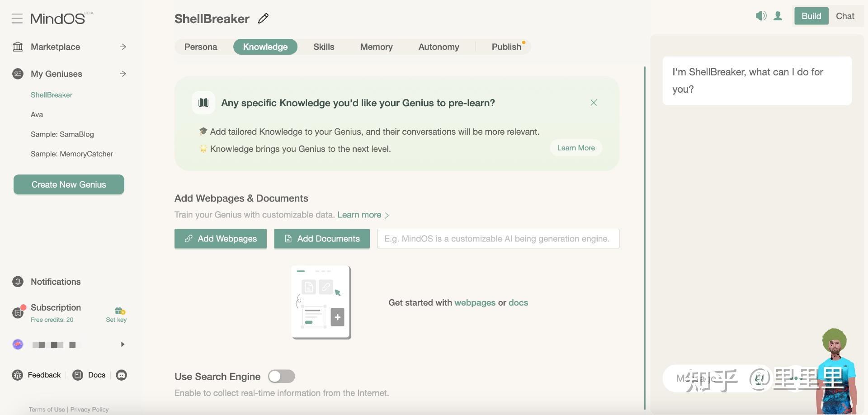
Task: Click the speaker sound icon
Action: tap(761, 16)
